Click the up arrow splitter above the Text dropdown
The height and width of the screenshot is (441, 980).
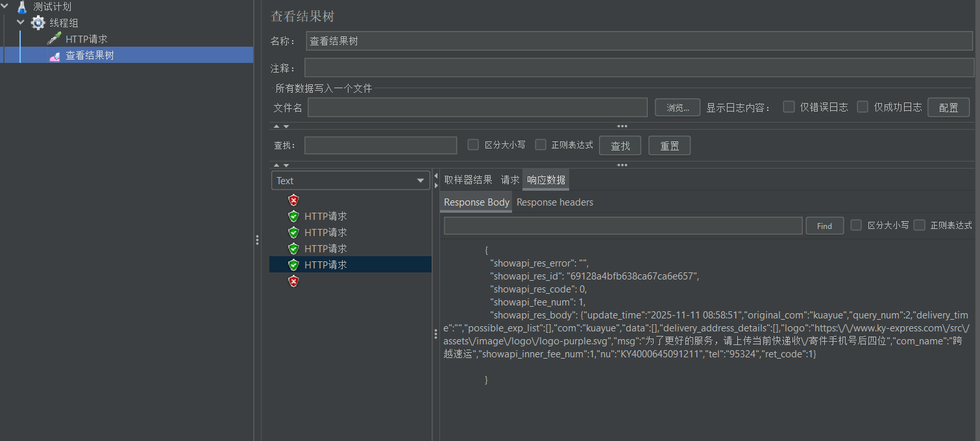(x=276, y=165)
